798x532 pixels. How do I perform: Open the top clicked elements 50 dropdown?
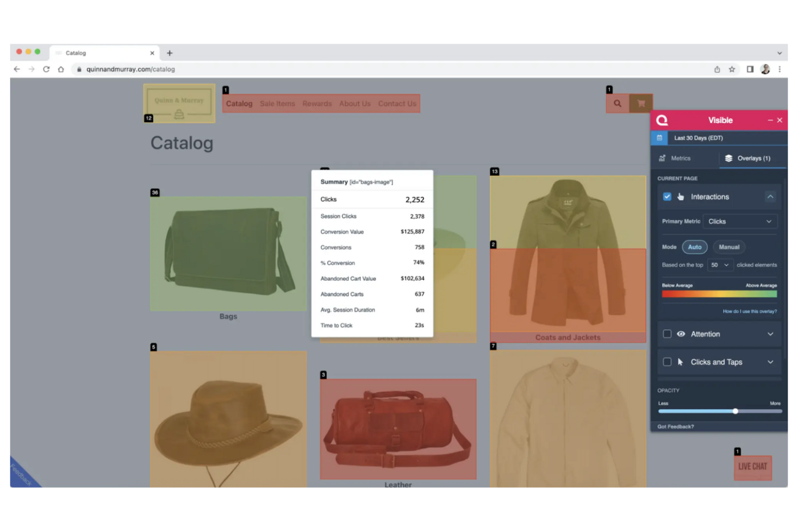pyautogui.click(x=720, y=265)
